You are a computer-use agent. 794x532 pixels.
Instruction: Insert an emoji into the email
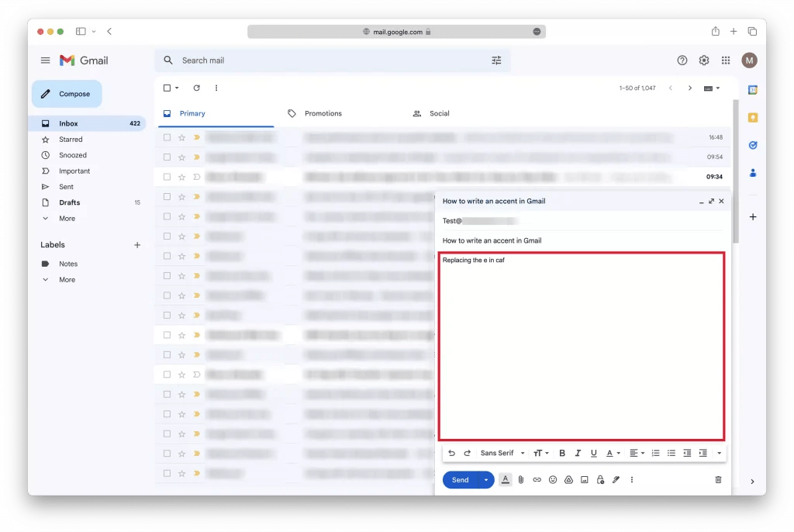coord(553,479)
